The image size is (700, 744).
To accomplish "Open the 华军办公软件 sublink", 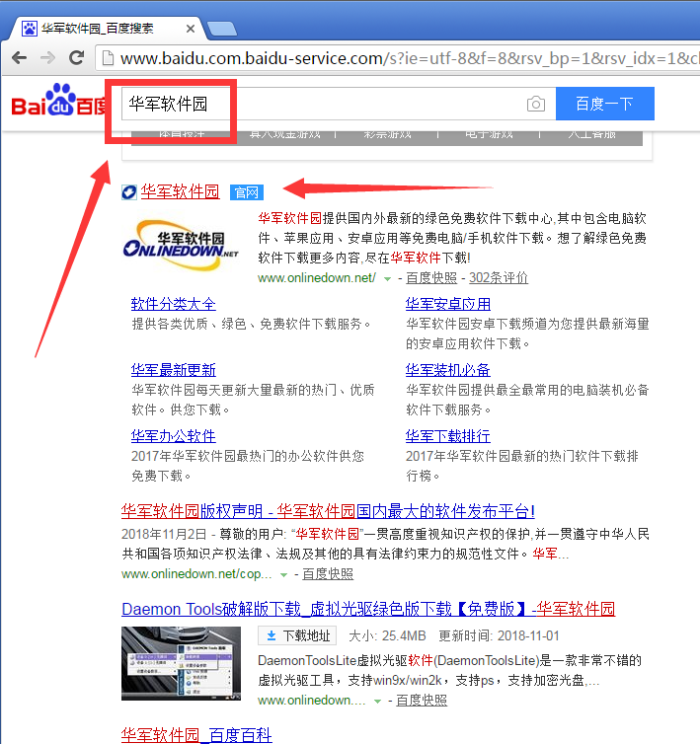I will 174,435.
